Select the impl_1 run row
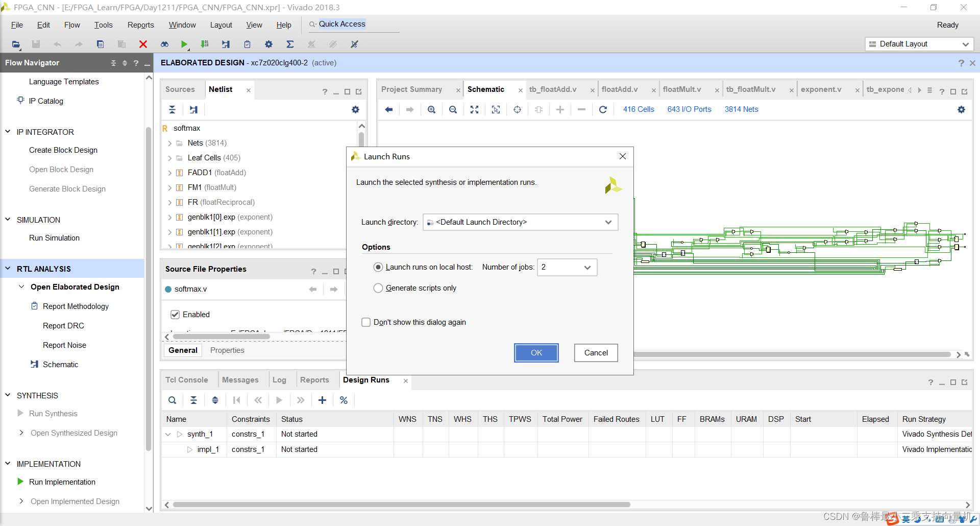This screenshot has width=980, height=526. click(567, 449)
